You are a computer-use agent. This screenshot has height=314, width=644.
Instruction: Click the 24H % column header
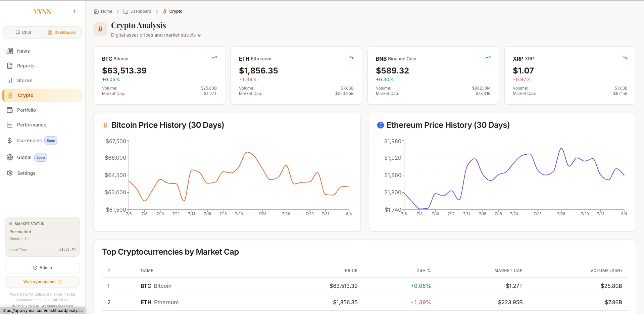coord(424,271)
